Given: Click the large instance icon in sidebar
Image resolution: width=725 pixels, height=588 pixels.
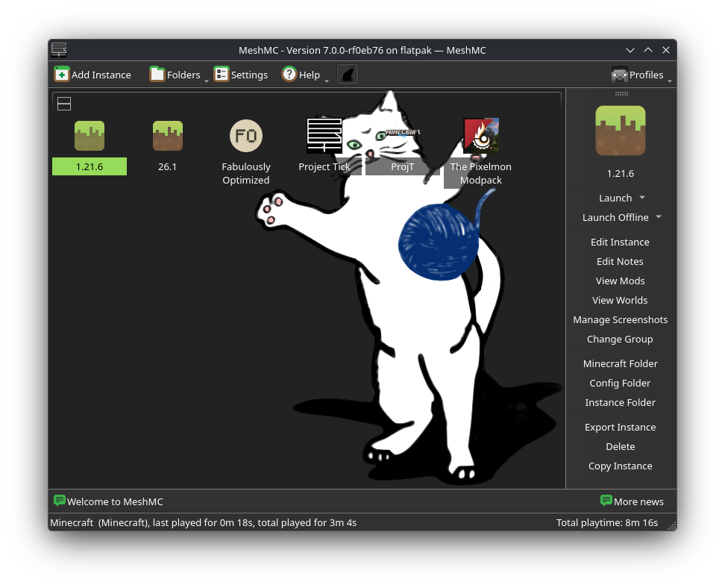Looking at the screenshot, I should pyautogui.click(x=620, y=131).
